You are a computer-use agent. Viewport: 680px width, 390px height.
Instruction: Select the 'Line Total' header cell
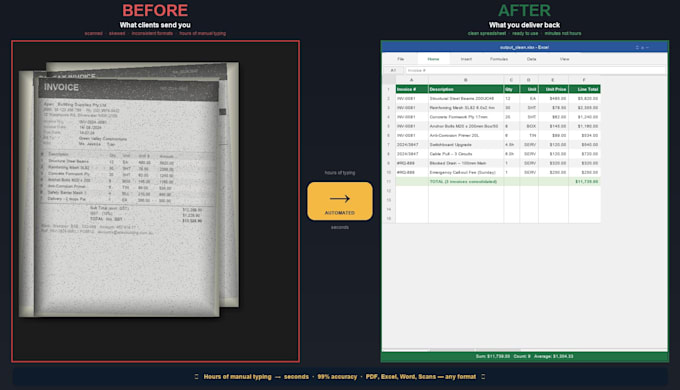point(584,89)
